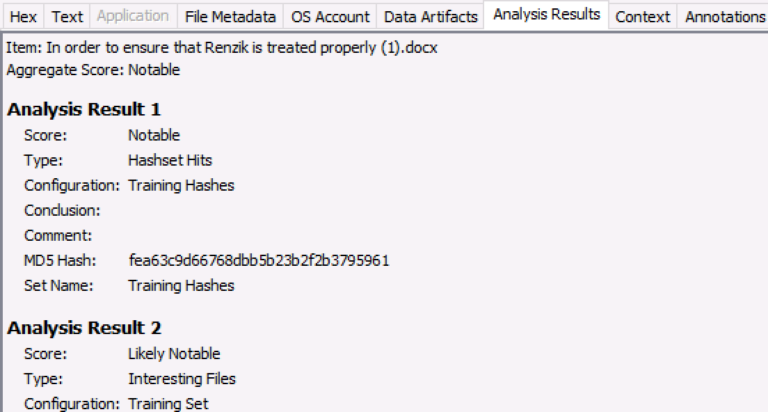768x412 pixels.
Task: Click the Analysis Result 1 heading
Action: 84,110
